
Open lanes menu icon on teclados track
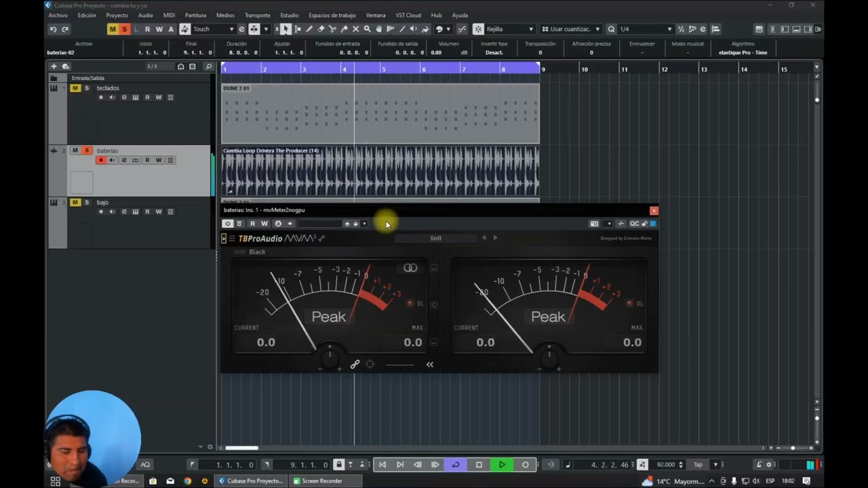(170, 98)
